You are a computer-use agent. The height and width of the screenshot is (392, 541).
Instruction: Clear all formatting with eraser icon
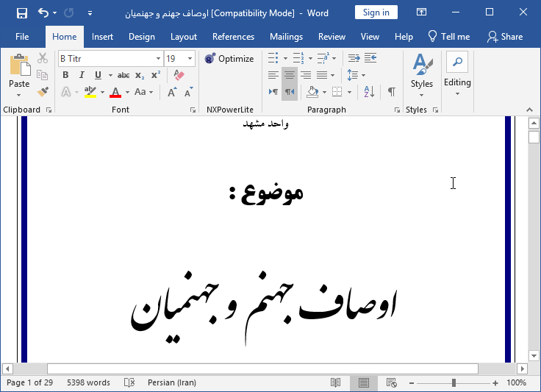pyautogui.click(x=179, y=75)
